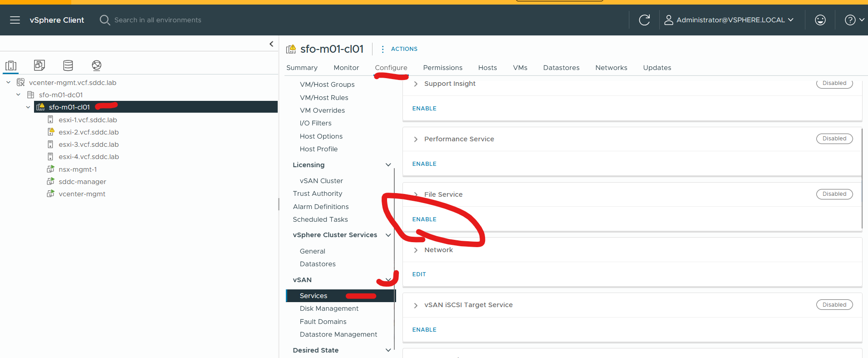
Task: Click EDIT under Network section
Action: point(419,274)
